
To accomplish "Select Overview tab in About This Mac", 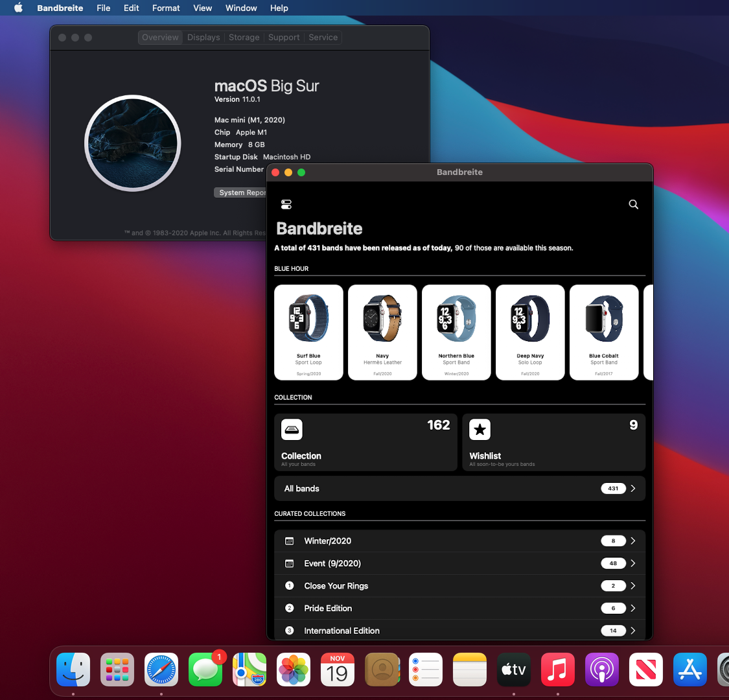I will pyautogui.click(x=161, y=37).
